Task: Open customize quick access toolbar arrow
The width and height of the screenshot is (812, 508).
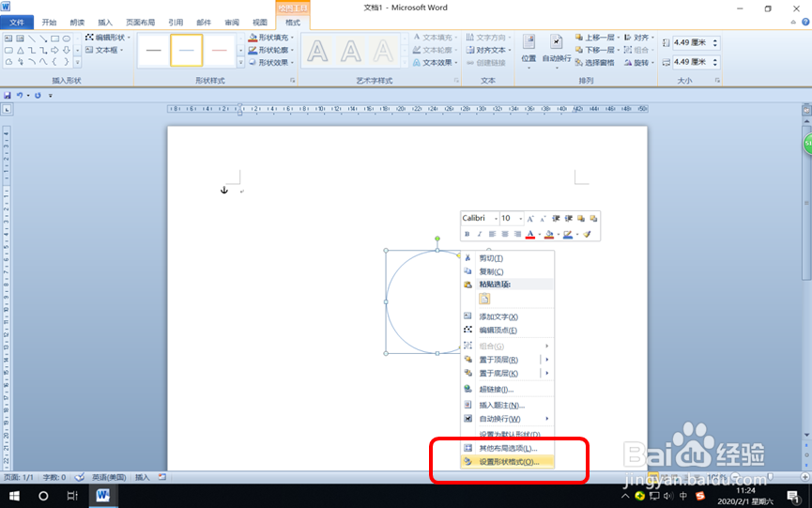Action: tap(51, 95)
